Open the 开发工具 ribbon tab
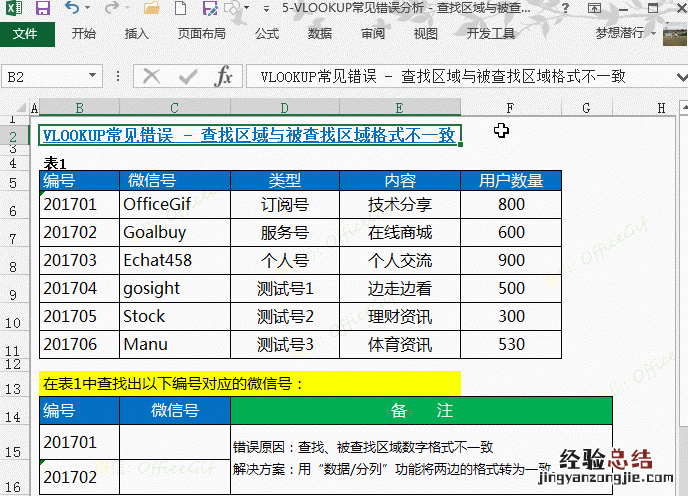This screenshot has width=688, height=496. click(490, 33)
